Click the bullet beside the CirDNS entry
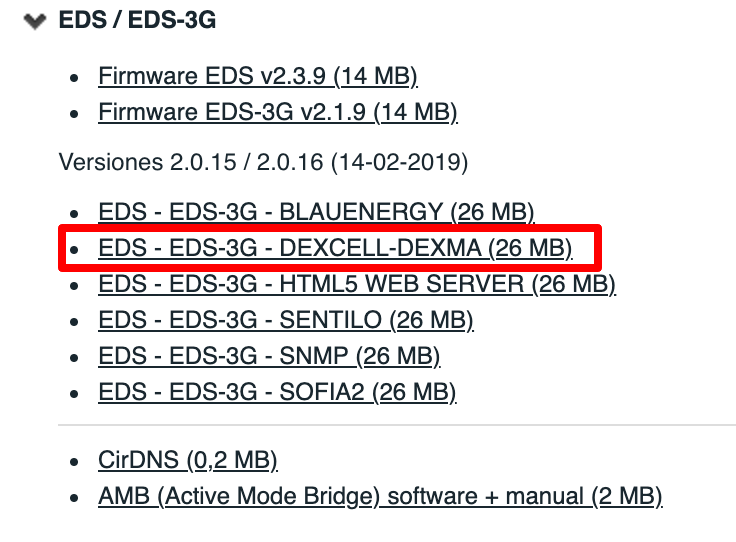This screenshot has width=736, height=542. pyautogui.click(x=73, y=462)
